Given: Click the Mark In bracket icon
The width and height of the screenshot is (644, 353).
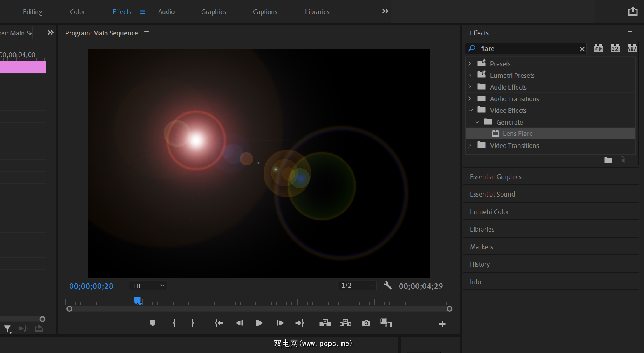Looking at the screenshot, I should [174, 323].
